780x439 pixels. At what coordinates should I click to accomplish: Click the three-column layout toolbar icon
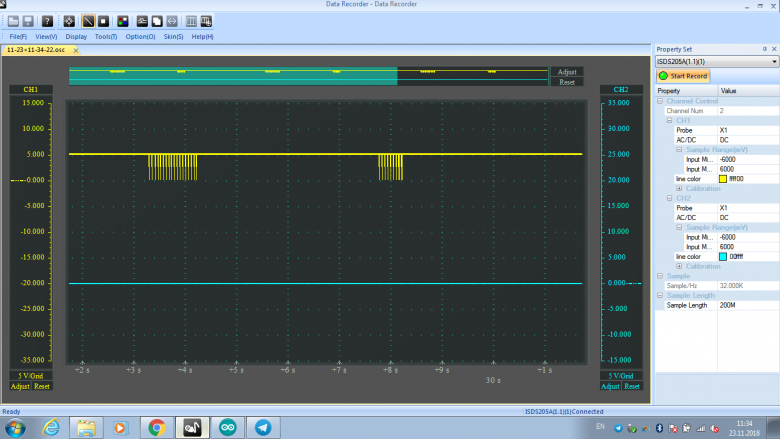(x=191, y=21)
